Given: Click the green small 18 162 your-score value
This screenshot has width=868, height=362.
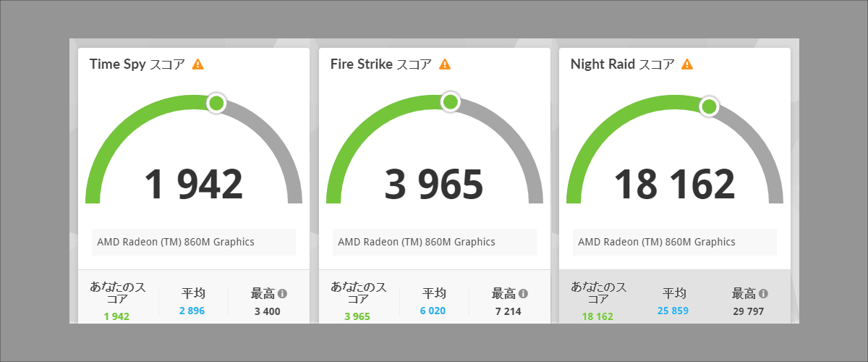Looking at the screenshot, I should pos(597,316).
